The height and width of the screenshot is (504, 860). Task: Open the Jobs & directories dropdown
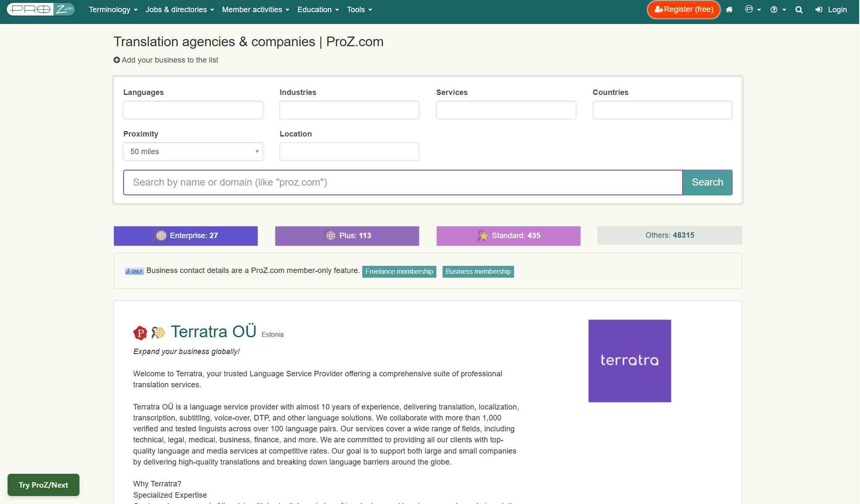(179, 10)
